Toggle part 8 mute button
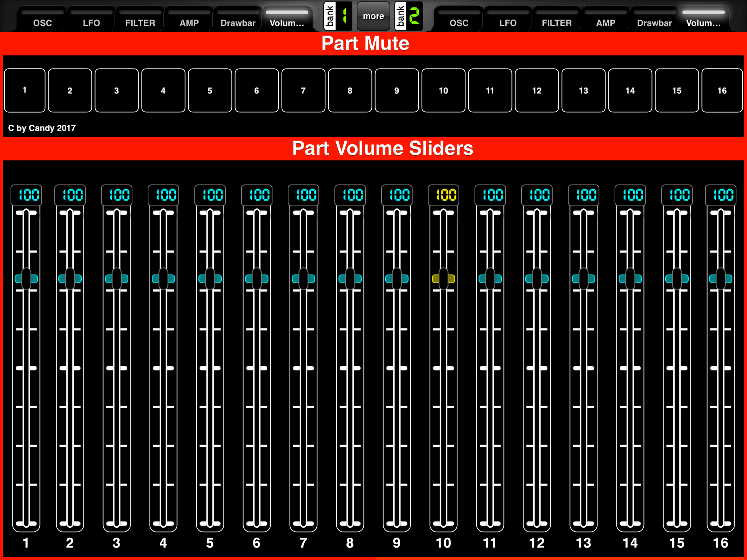The image size is (747, 560). tap(350, 90)
